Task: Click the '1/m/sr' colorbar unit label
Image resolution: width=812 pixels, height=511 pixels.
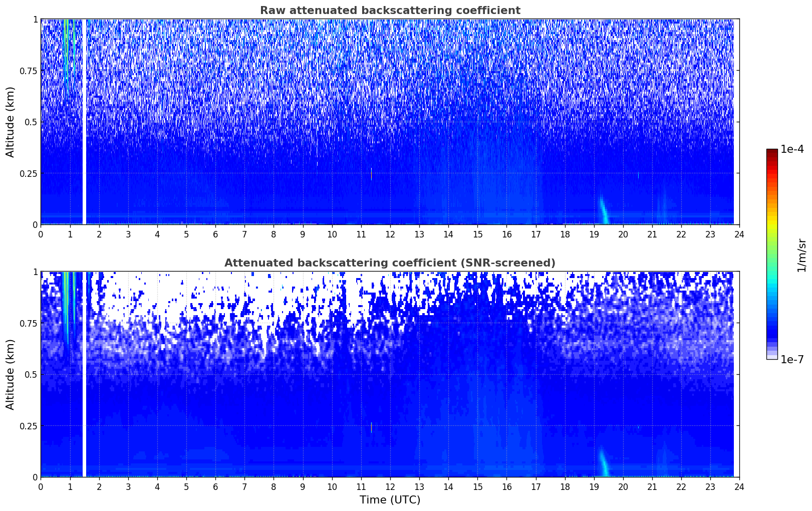Action: [x=801, y=255]
